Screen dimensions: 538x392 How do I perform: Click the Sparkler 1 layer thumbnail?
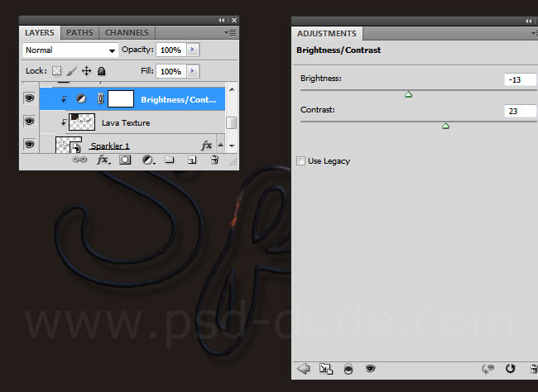pyautogui.click(x=69, y=145)
